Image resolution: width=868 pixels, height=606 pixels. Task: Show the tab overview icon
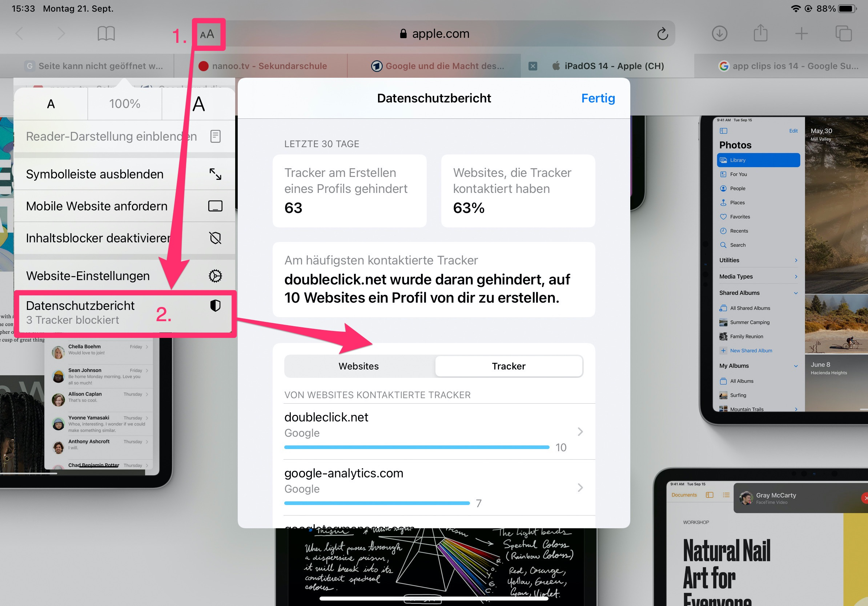pos(843,34)
